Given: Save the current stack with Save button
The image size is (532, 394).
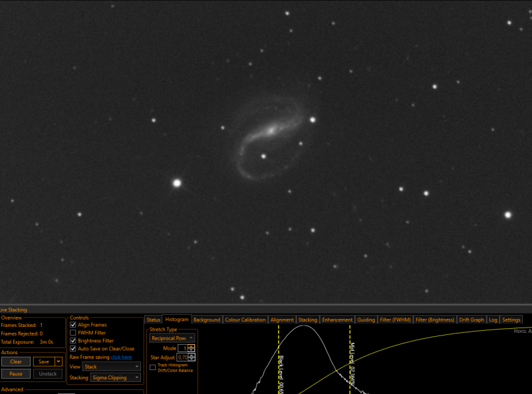Looking at the screenshot, I should (x=44, y=361).
